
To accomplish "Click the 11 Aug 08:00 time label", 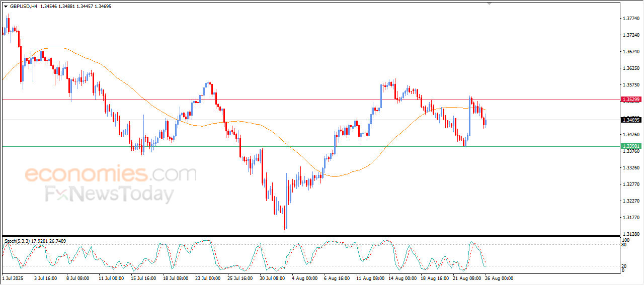I will 370,278.
